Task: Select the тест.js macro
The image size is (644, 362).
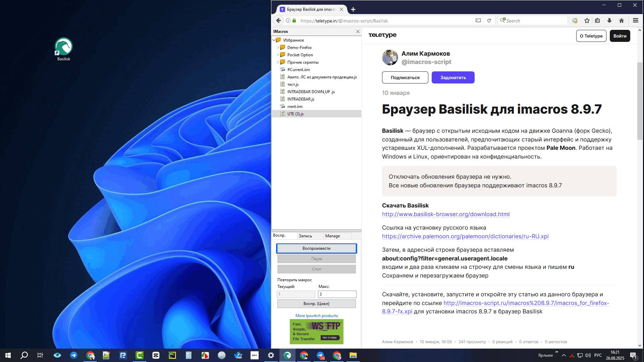Action: coord(293,84)
